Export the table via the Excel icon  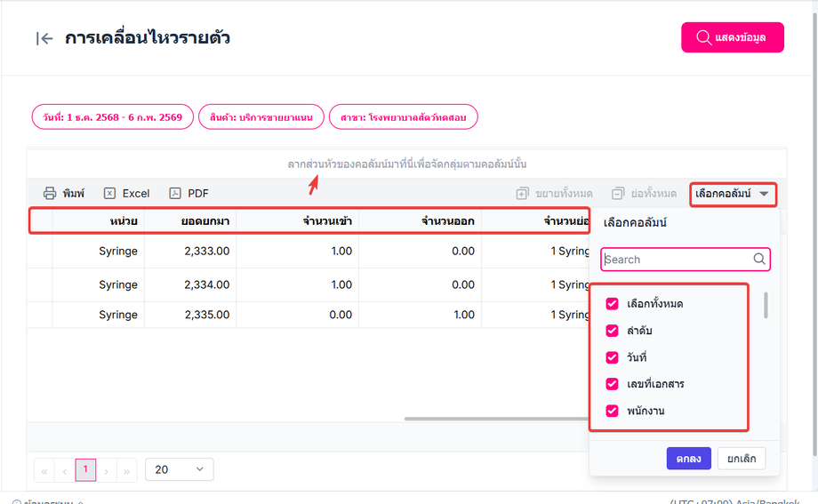coord(110,193)
